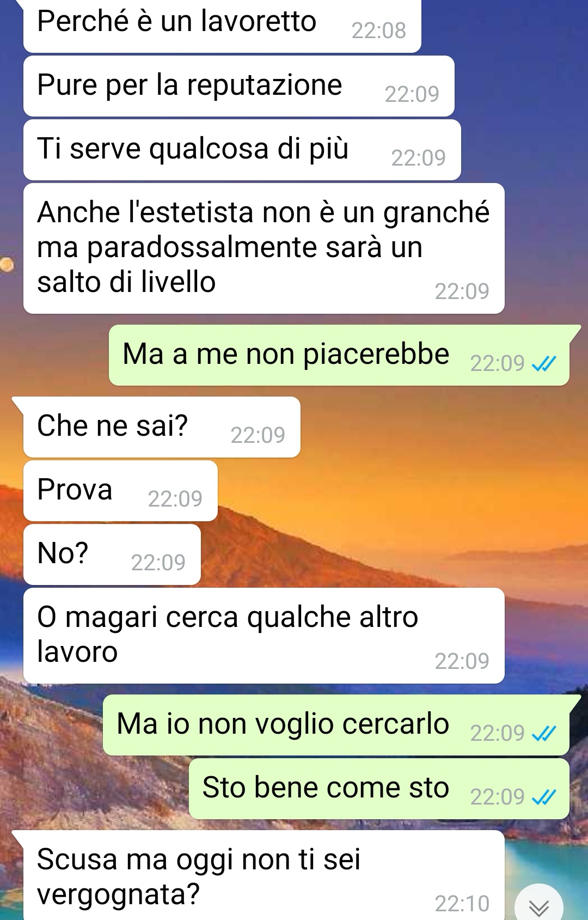
Task: Select message 'Perché è un lavoretto'
Action: pos(222,25)
